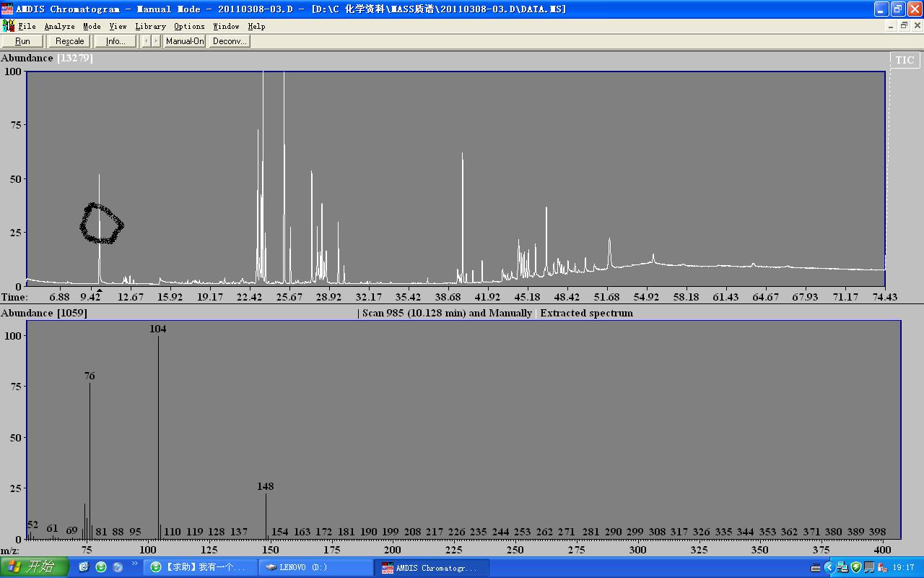Switch to the 【求助】 taskbar window
The height and width of the screenshot is (578, 924).
[201, 567]
